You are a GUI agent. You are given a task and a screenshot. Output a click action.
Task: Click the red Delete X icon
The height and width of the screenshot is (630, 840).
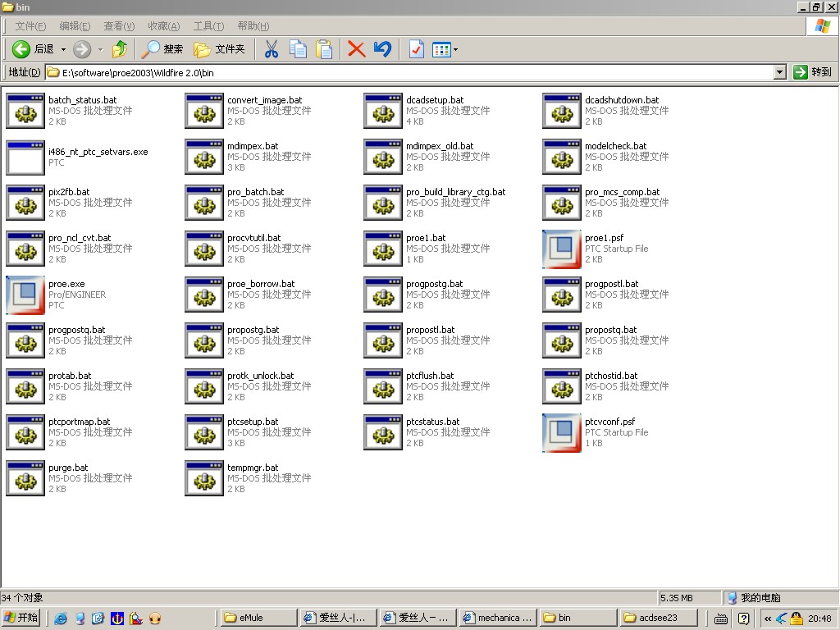(x=356, y=49)
